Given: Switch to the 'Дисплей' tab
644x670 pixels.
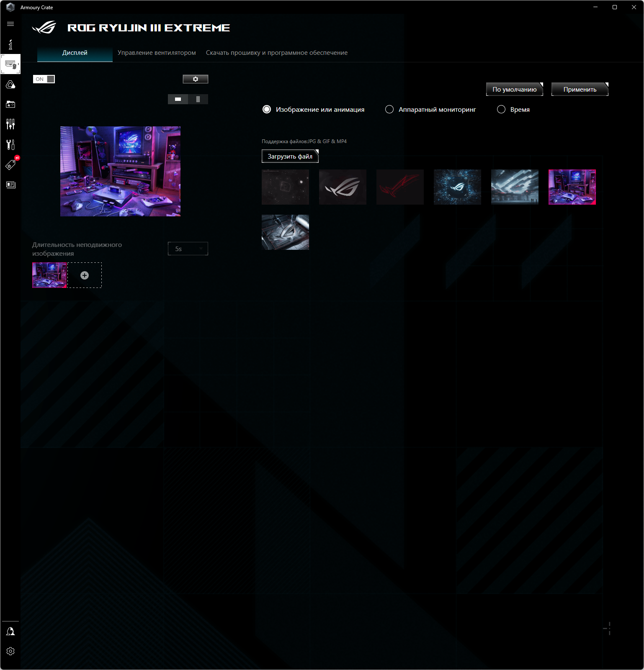Looking at the screenshot, I should [x=75, y=53].
